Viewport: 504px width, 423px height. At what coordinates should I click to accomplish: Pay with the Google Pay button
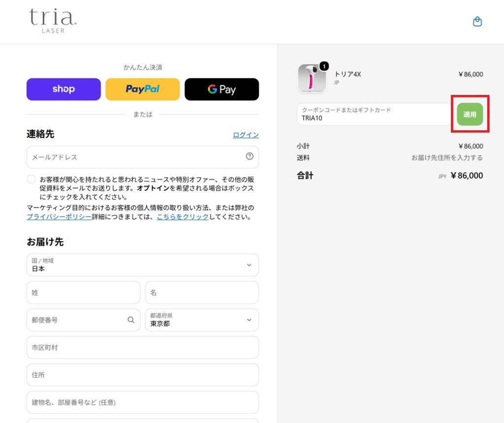(222, 90)
